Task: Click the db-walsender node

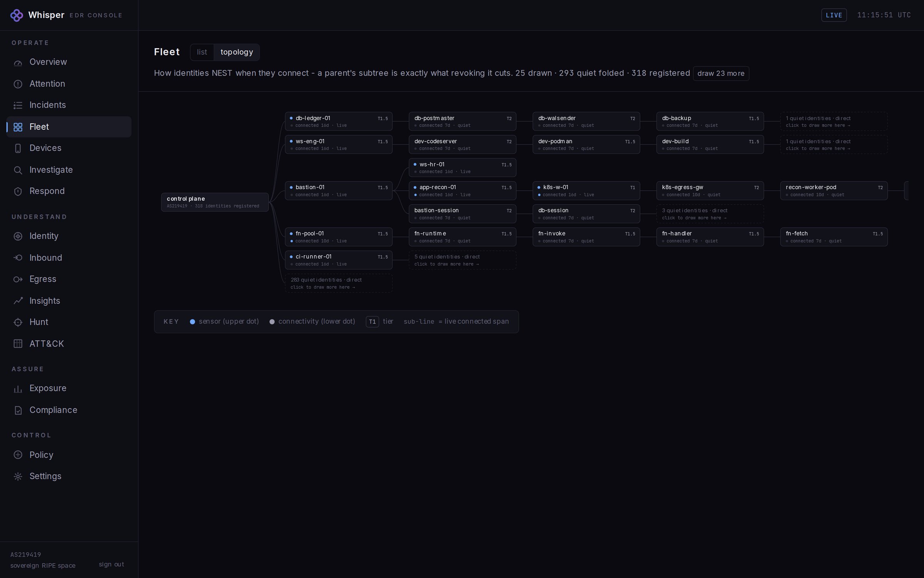Action: click(586, 121)
